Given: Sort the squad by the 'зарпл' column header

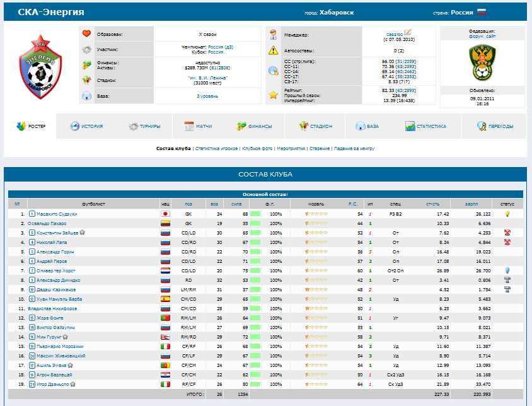Looking at the screenshot, I should [x=471, y=204].
